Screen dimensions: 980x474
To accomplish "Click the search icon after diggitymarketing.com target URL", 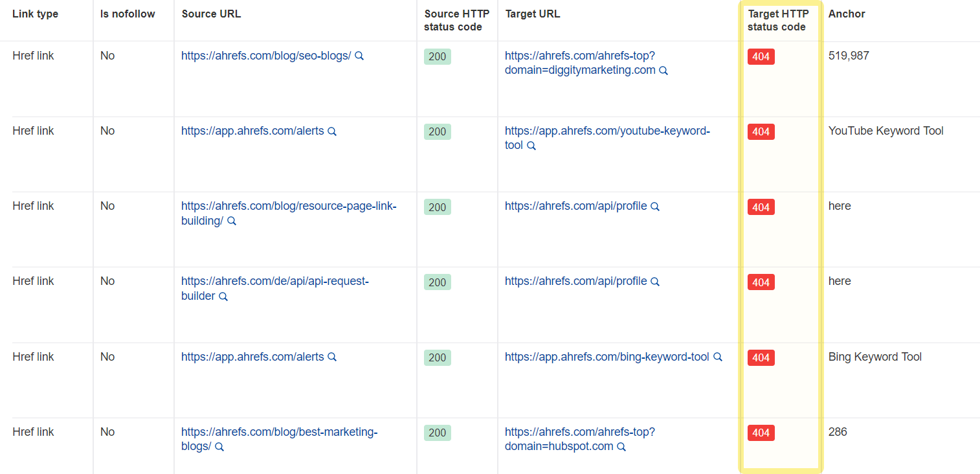I will pyautogui.click(x=663, y=71).
